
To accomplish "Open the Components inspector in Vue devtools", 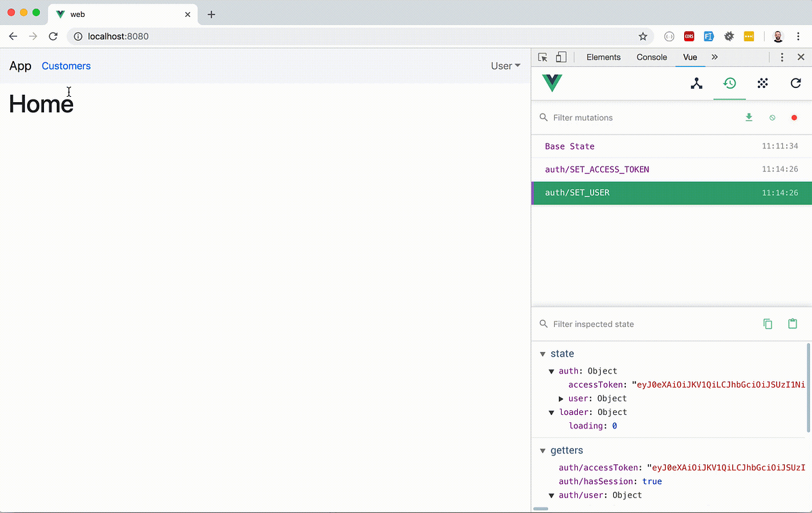I will point(696,83).
